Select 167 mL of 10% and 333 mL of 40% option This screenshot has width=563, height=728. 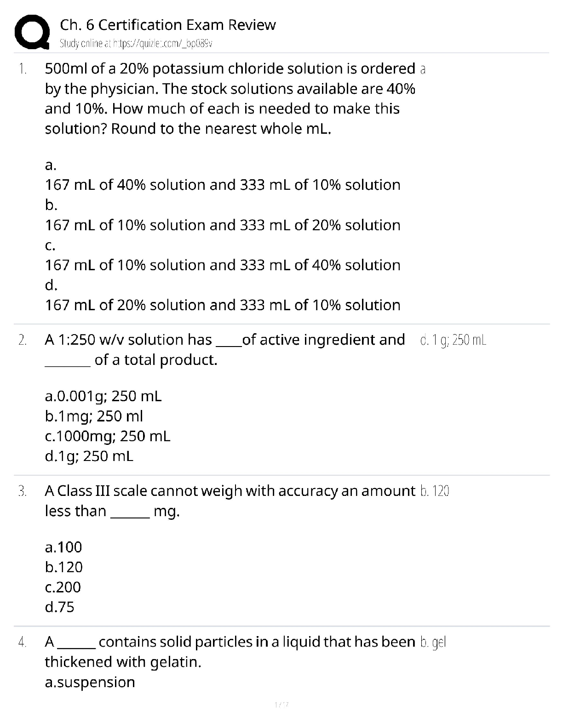[x=223, y=265]
